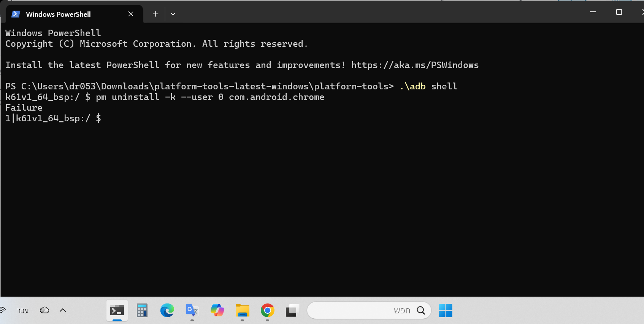The height and width of the screenshot is (324, 644).
Task: Open the new tab profile dropdown
Action: (173, 14)
